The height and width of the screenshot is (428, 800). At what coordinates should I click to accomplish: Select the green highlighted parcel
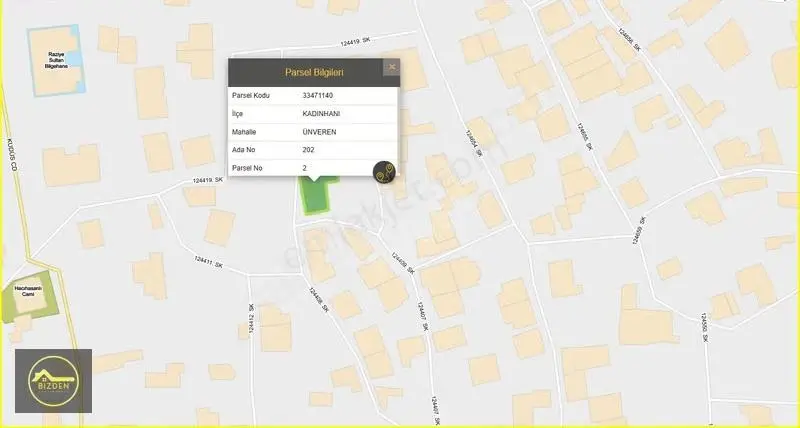(317, 195)
